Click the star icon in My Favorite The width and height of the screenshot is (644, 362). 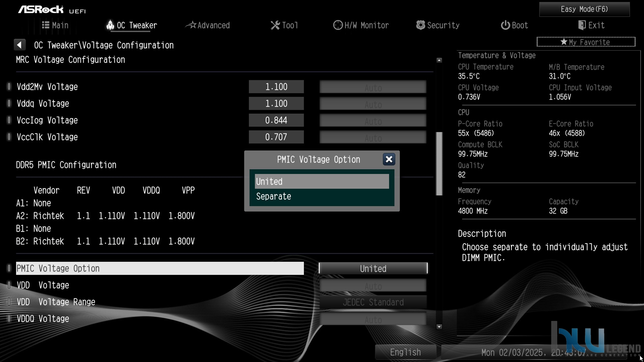pos(564,42)
